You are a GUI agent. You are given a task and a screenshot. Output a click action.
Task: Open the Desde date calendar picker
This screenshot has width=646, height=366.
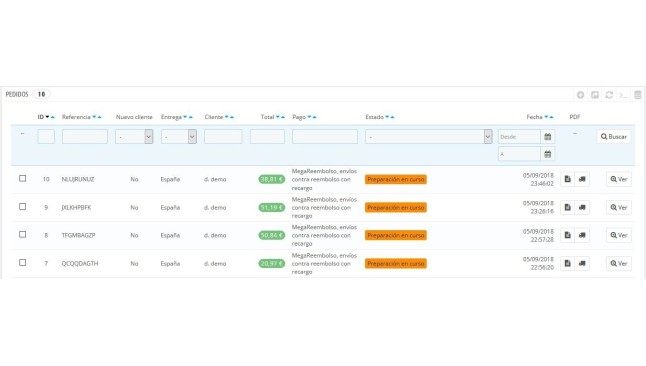[x=548, y=136]
